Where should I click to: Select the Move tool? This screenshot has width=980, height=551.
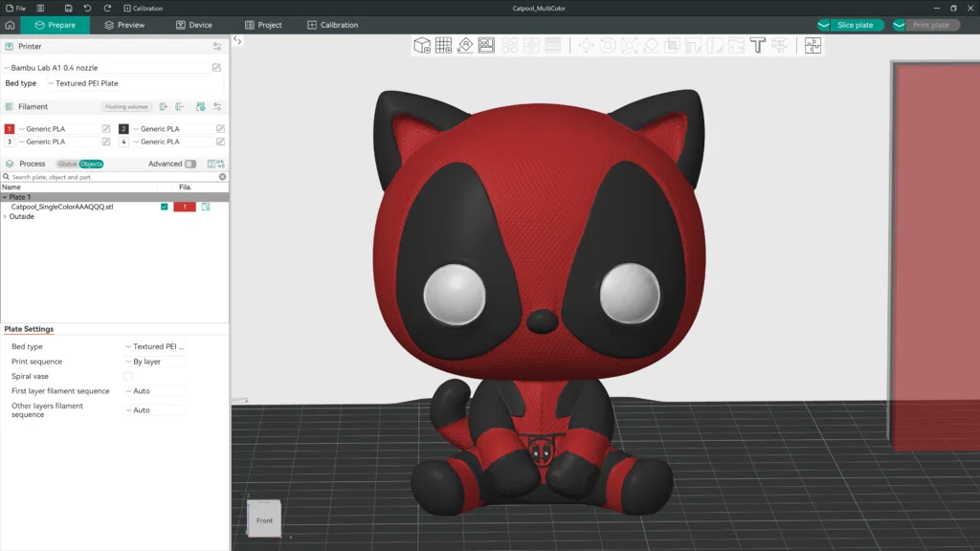[588, 45]
